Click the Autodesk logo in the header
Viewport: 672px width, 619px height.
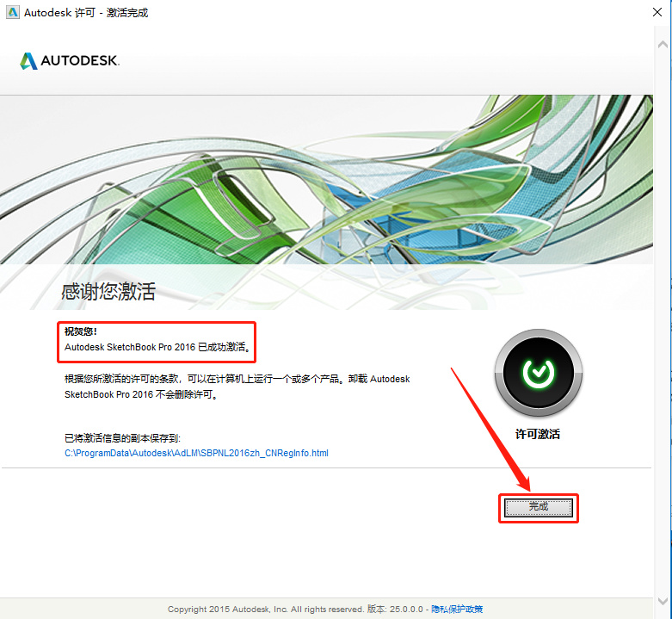(70, 61)
